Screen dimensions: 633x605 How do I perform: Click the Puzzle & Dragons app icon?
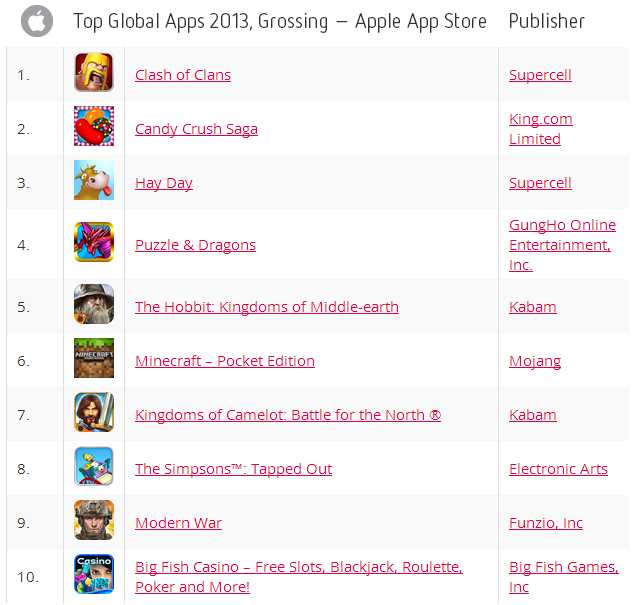coord(94,242)
